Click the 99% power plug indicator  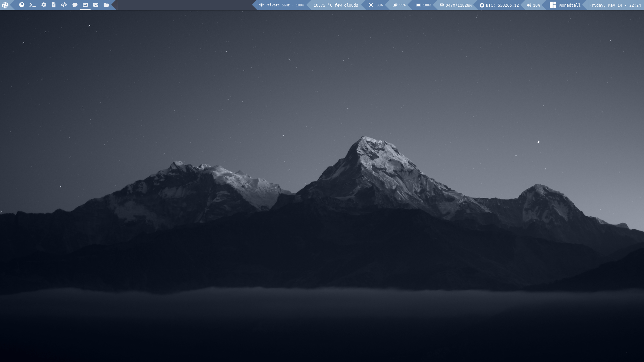point(399,5)
